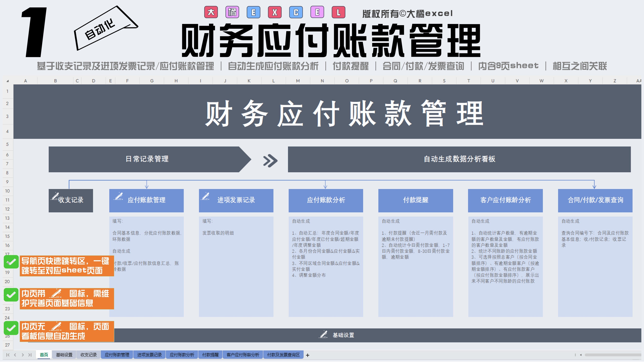
Task: Click pencil icon on 应付账款管理 box
Action: point(119,196)
